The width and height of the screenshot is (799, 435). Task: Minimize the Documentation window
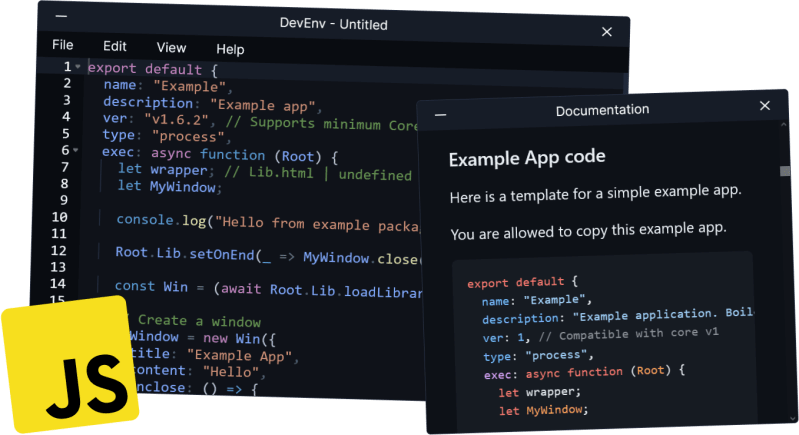tap(440, 115)
